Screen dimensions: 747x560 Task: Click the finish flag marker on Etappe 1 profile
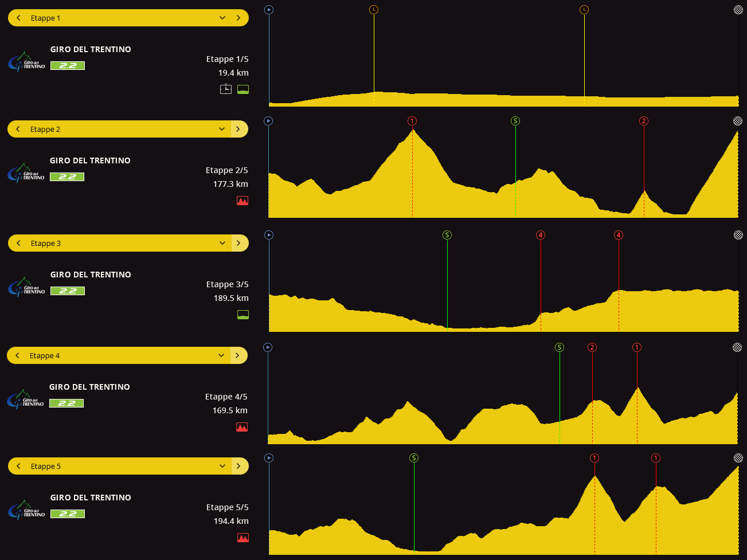[738, 10]
